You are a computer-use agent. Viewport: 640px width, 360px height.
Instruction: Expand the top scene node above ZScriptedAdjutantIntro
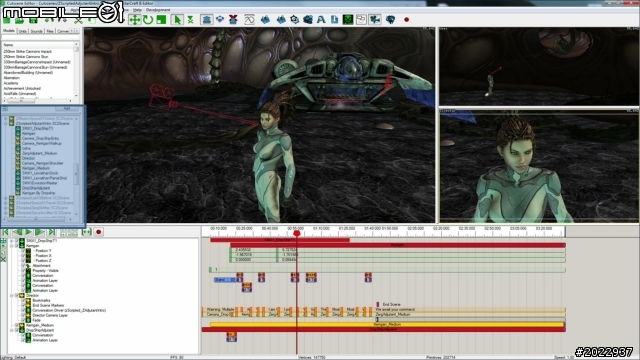6,118
